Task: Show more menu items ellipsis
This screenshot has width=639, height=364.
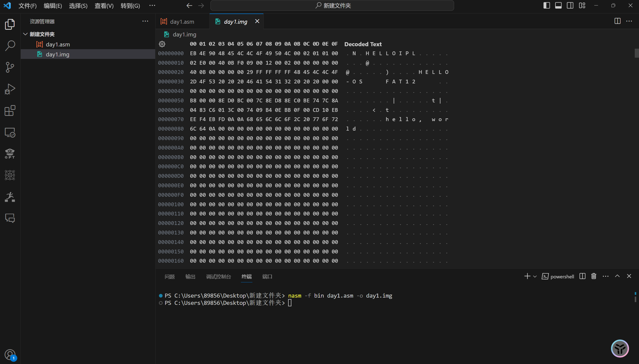Action: 152,5
